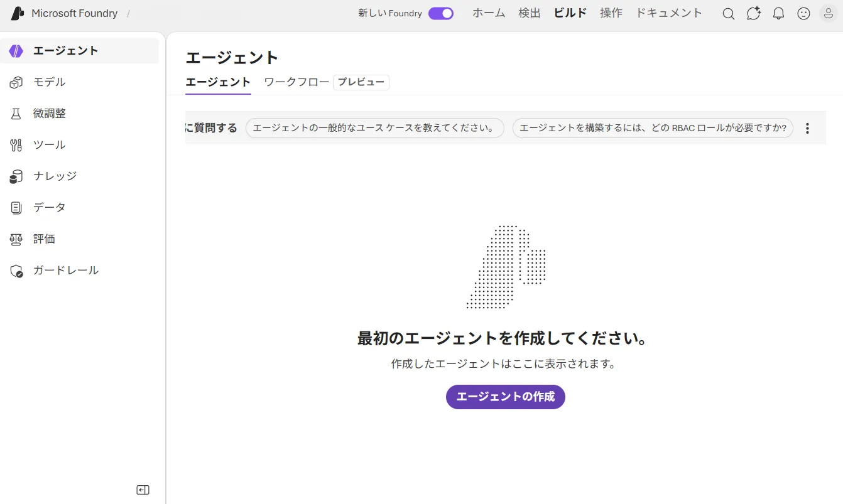Open 評価 label in the sidebar
The width and height of the screenshot is (843, 504).
45,239
